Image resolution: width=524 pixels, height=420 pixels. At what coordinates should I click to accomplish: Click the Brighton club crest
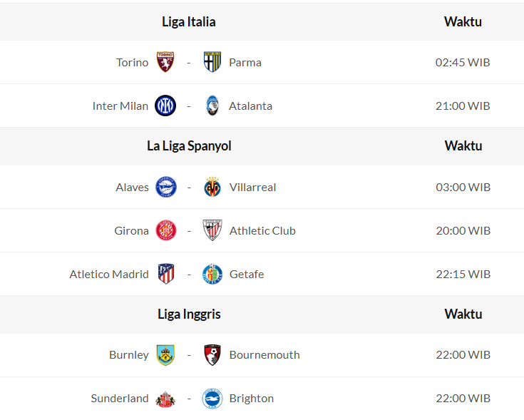[x=212, y=398]
